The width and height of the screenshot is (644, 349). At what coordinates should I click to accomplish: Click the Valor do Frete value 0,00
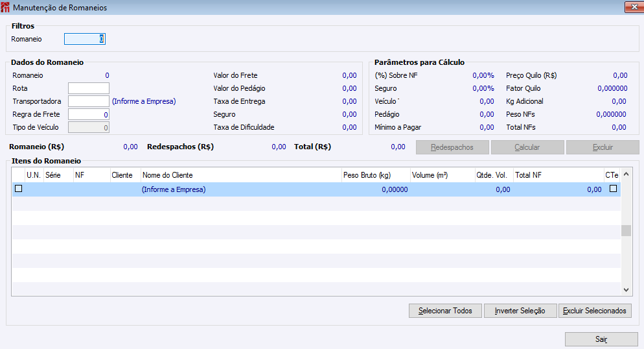coord(349,75)
